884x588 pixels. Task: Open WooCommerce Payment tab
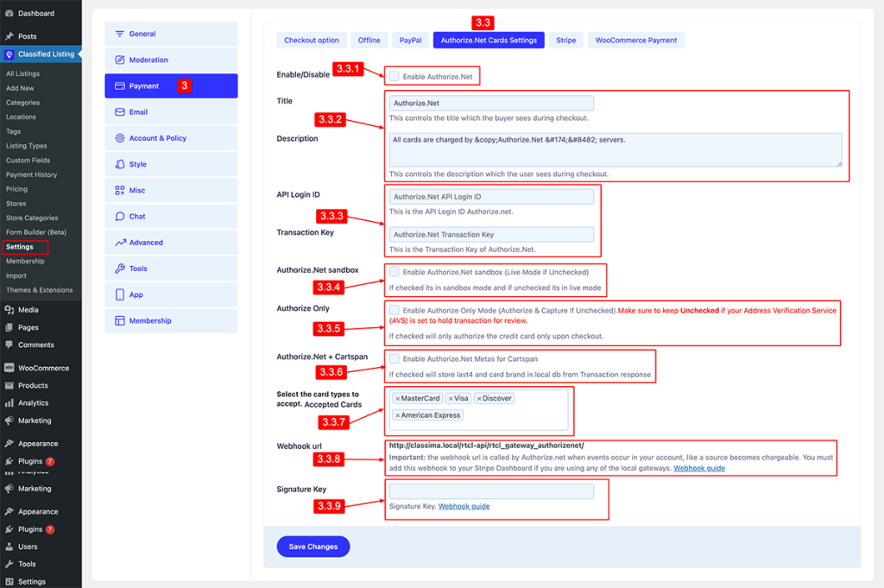[636, 40]
